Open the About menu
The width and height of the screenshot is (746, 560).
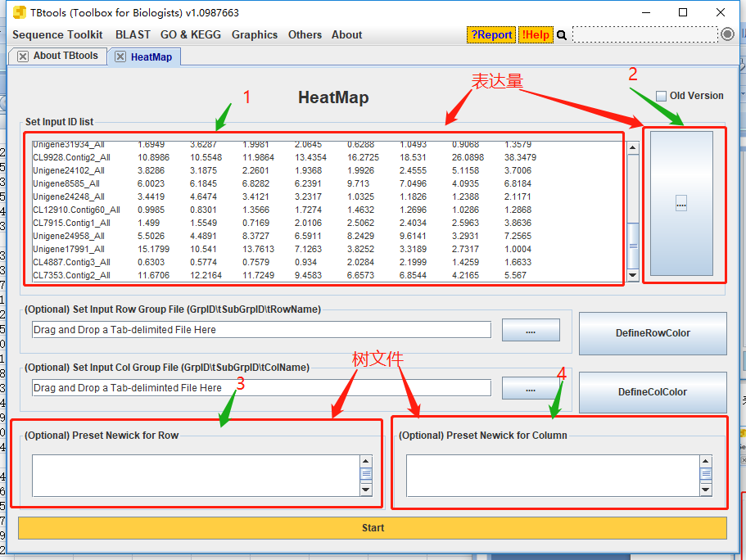(x=347, y=34)
